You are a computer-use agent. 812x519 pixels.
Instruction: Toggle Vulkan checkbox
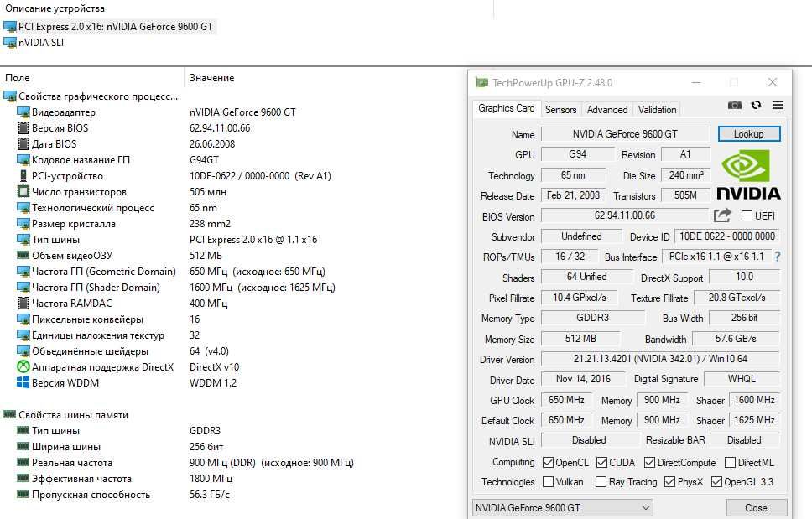pyautogui.click(x=548, y=482)
